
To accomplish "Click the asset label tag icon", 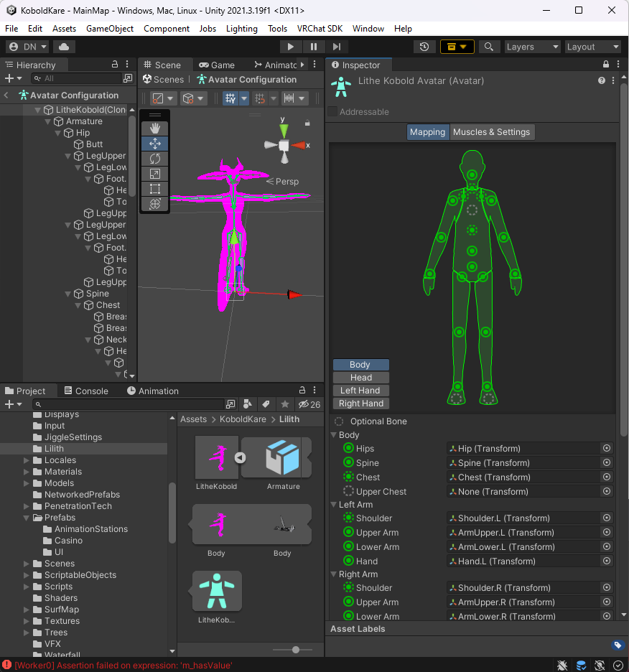I will (x=618, y=645).
